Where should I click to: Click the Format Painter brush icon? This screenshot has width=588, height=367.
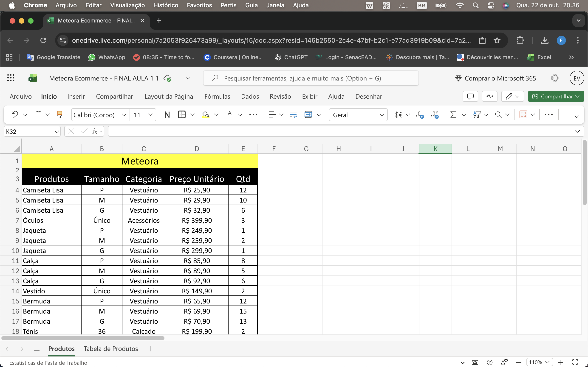click(59, 114)
